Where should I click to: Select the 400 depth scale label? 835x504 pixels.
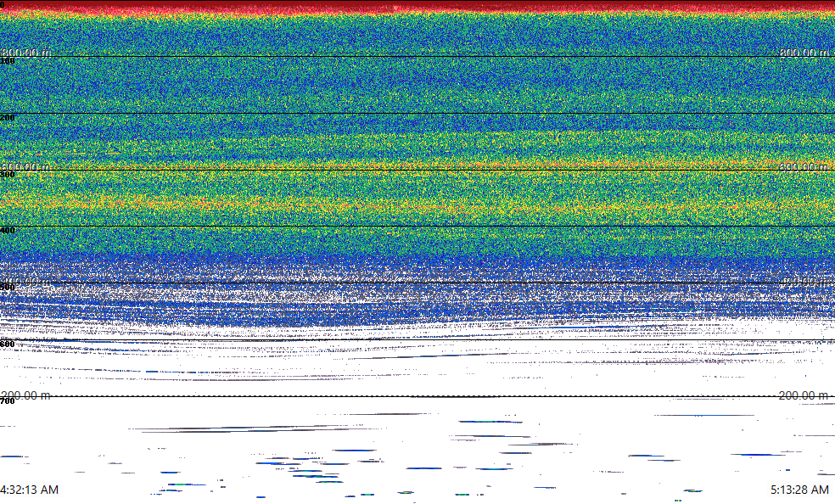(x=8, y=231)
